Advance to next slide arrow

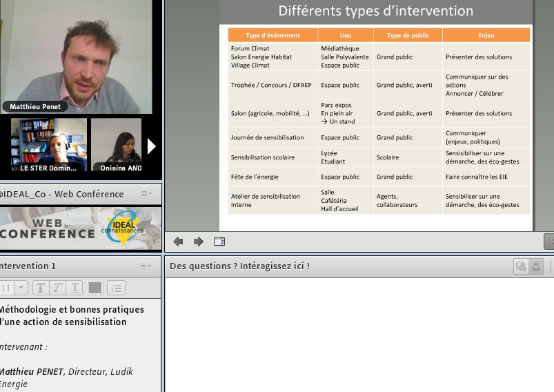point(199,242)
